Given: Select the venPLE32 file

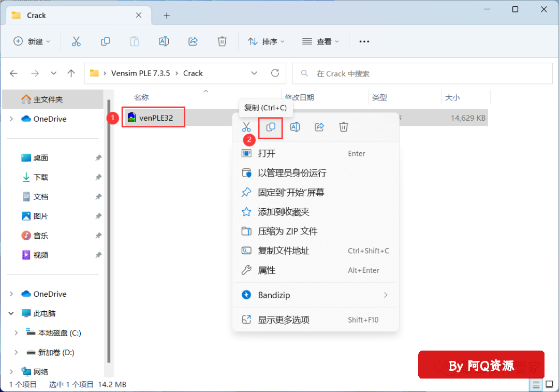Looking at the screenshot, I should pos(155,118).
